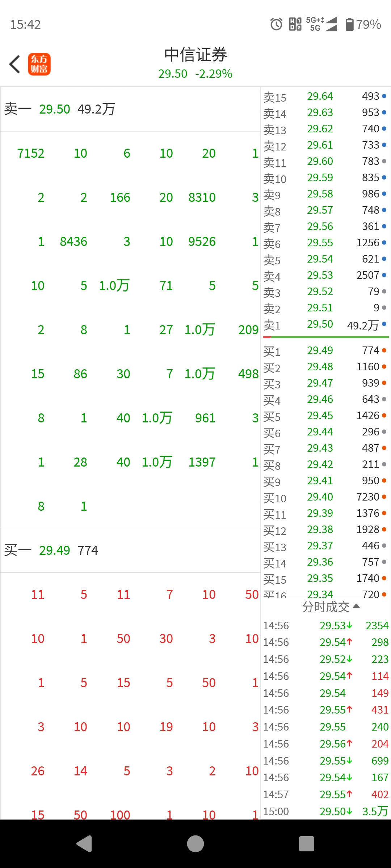Tap the 29.53 2354 trade record
The image size is (391, 868).
pyautogui.click(x=326, y=626)
